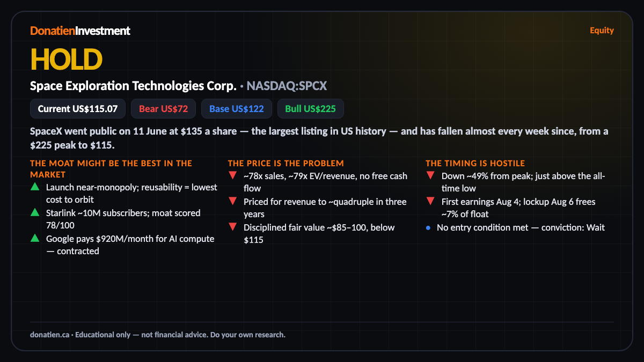Click the HOLD rating headline
The height and width of the screenshot is (362, 644).
coord(66,59)
